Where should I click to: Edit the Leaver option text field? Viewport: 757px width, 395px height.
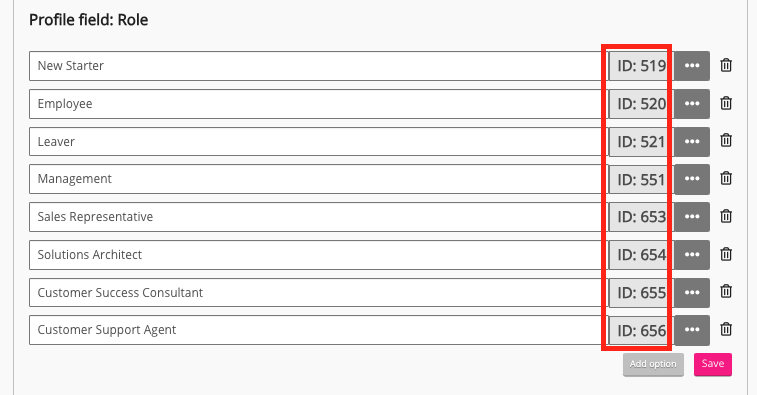[316, 141]
